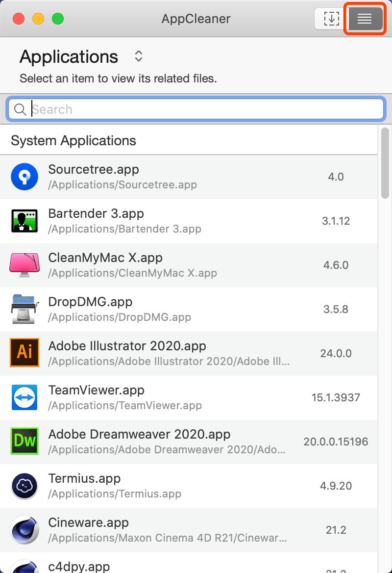This screenshot has height=573, width=392.
Task: Switch to the drop zone view button
Action: click(331, 19)
